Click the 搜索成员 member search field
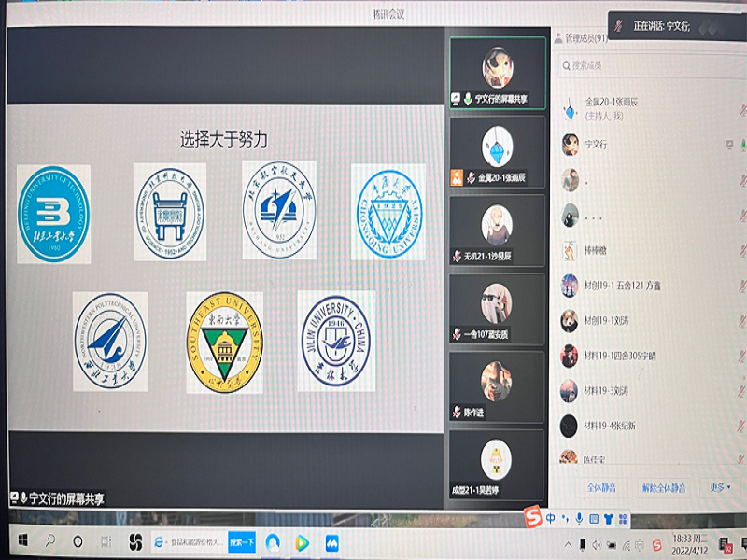Viewport: 747px width, 560px height. point(652,65)
